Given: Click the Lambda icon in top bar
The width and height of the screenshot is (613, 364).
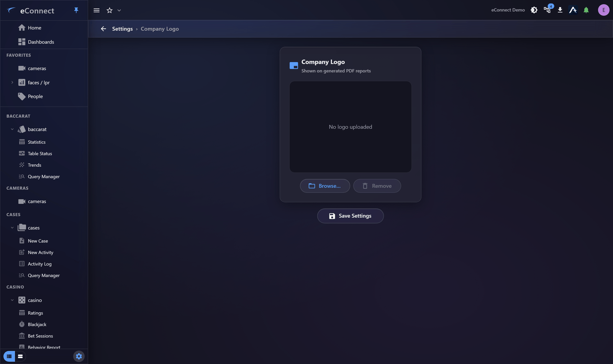Looking at the screenshot, I should (x=573, y=10).
